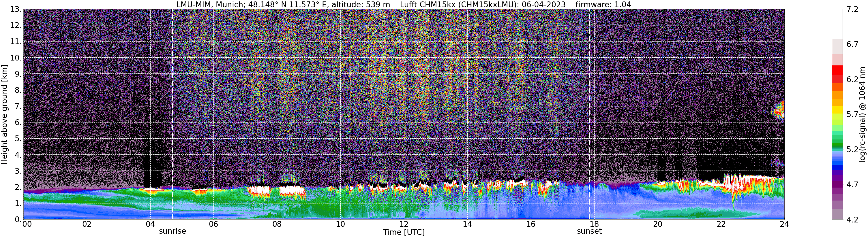Viewport: 868px width, 238px height.
Task: Select 'firmware: 1.04' in the title
Action: point(603,4)
